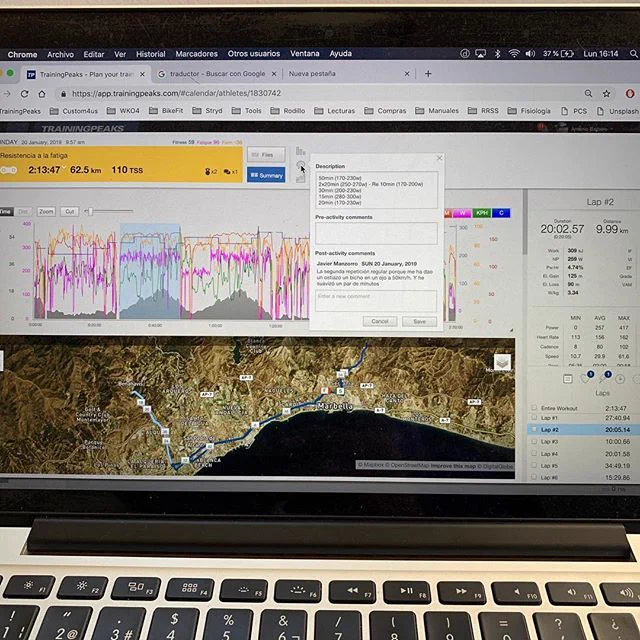640x640 pixels.
Task: Open macOS Wi-Fi menu icon
Action: click(514, 53)
